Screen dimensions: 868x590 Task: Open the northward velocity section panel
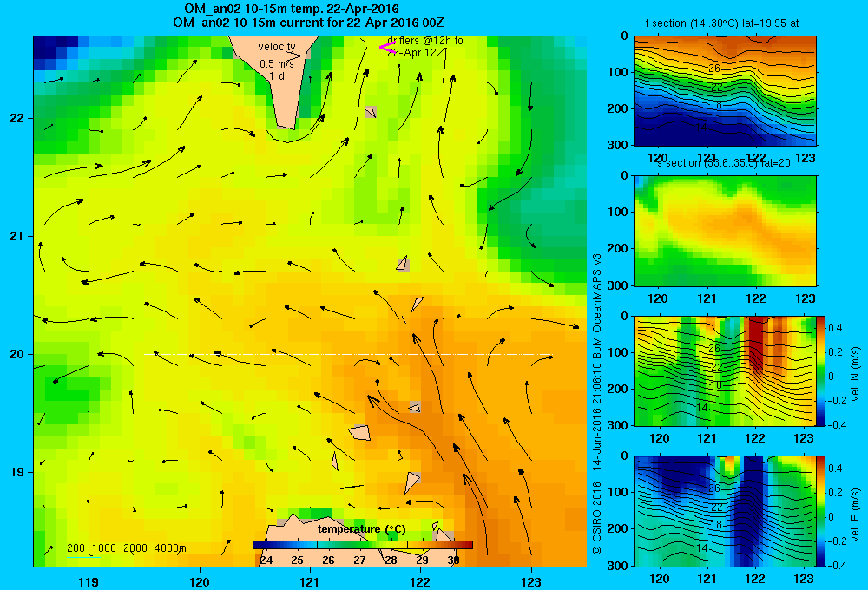pyautogui.click(x=725, y=370)
